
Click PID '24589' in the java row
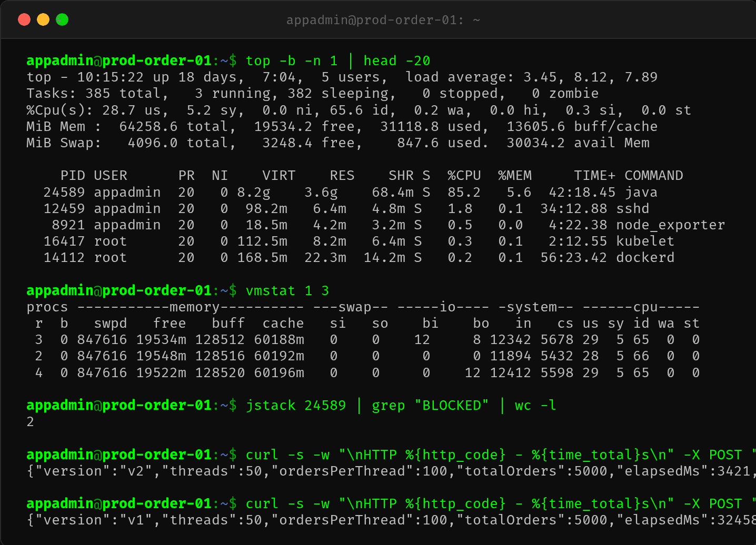64,193
